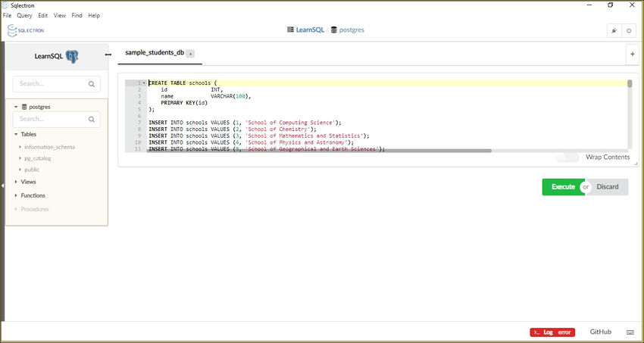
Task: Click the power disconnect icon
Action: point(628,31)
